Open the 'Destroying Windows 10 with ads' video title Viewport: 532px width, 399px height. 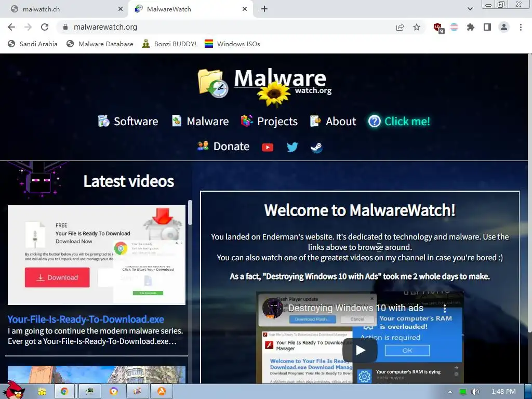(x=356, y=308)
